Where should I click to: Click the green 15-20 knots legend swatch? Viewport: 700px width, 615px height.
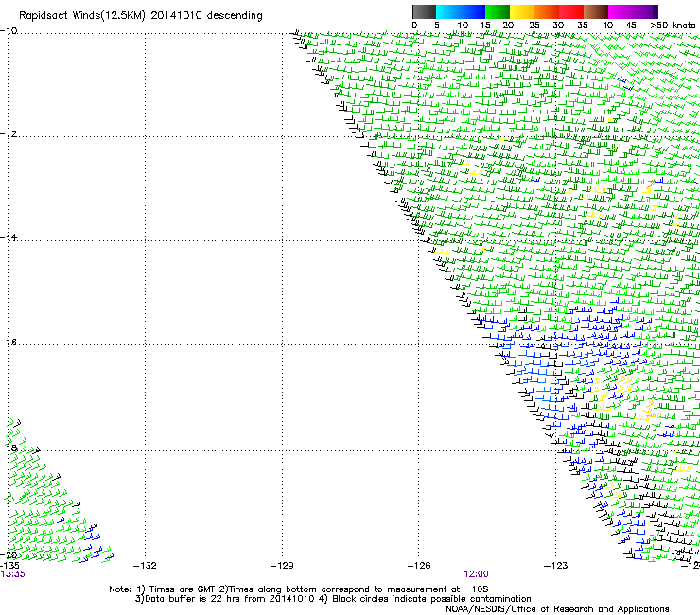(x=498, y=11)
